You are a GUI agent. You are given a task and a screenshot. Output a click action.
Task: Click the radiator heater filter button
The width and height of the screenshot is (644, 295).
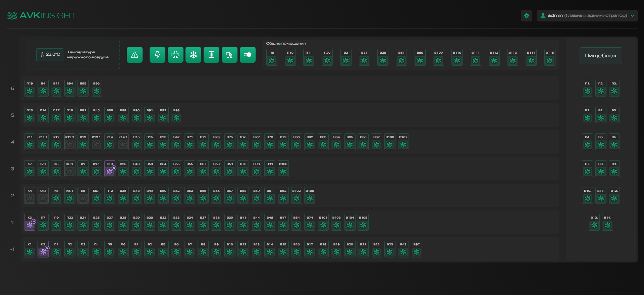pos(211,55)
